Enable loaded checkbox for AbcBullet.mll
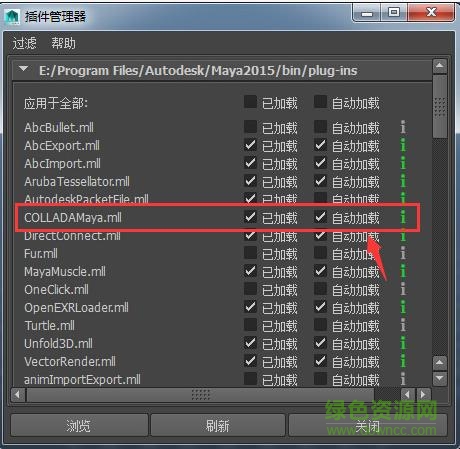The height and width of the screenshot is (449, 460). (x=250, y=127)
